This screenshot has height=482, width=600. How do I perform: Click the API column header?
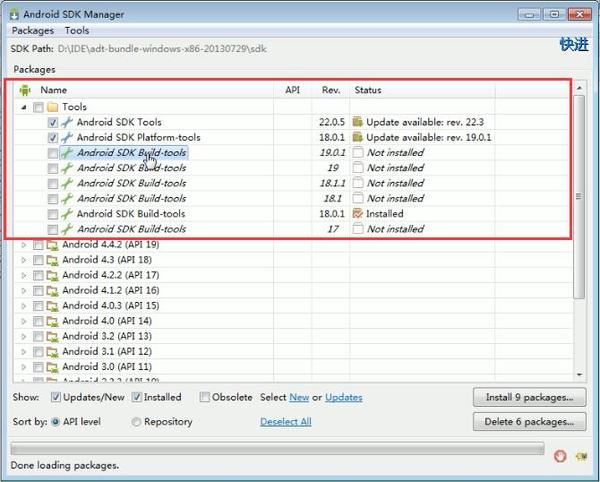[x=292, y=90]
